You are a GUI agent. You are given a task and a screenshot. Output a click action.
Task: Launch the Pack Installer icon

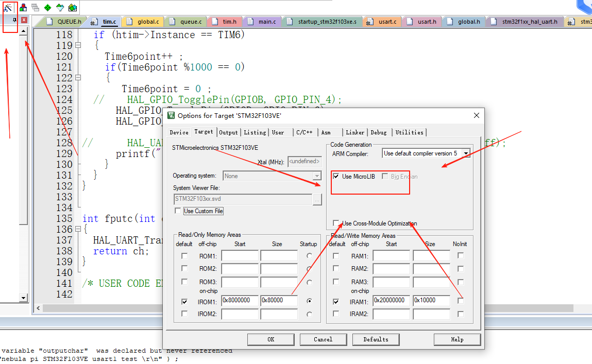click(73, 7)
